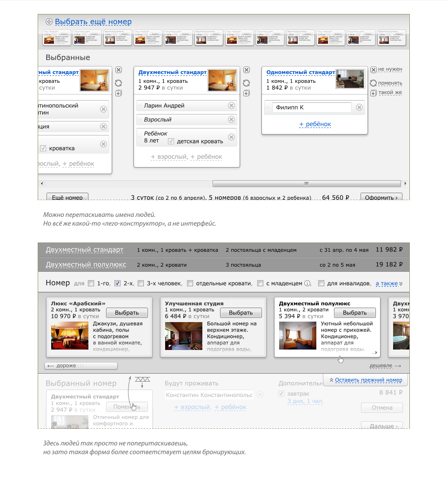Click the Филипп К name input field
Screen dimensions: 448x478
coord(311,108)
